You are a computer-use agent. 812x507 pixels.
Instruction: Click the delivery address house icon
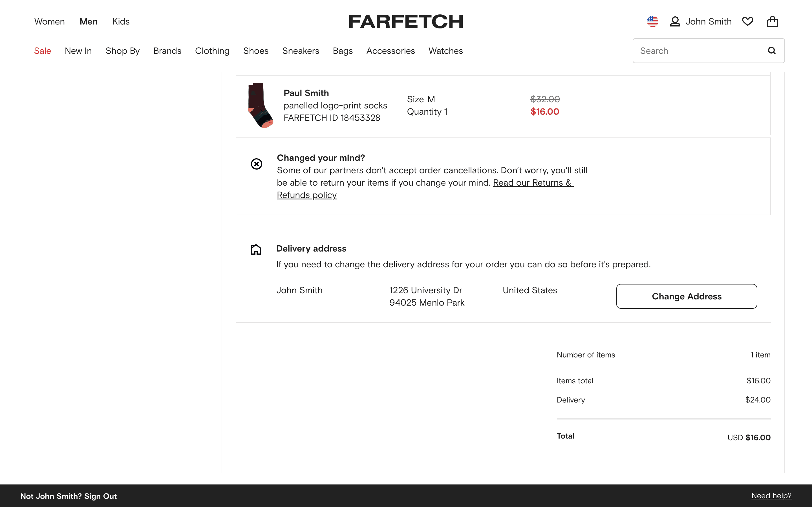tap(256, 249)
